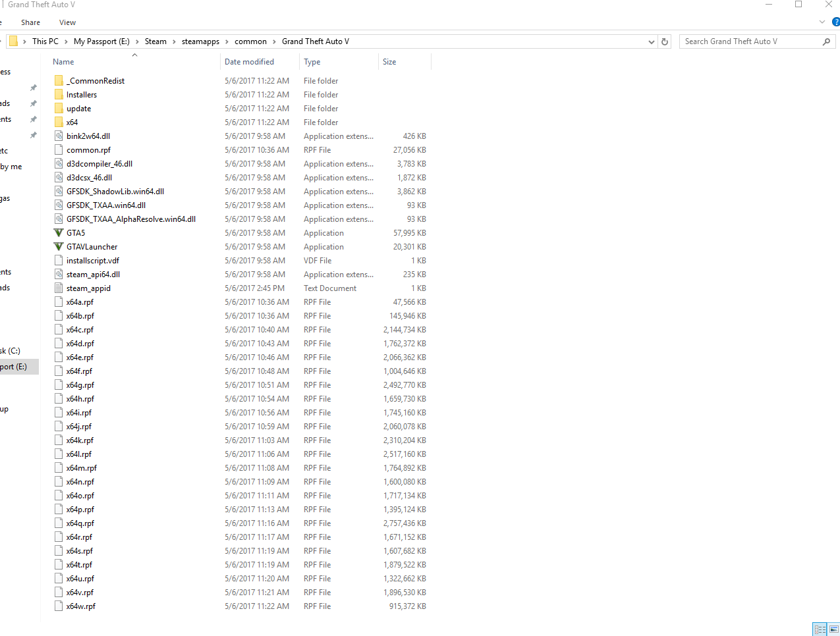
Task: Expand the chevron after steamapps breadcrumb
Action: tap(227, 41)
